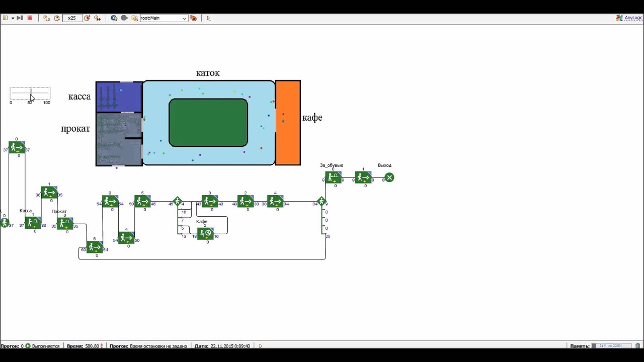Open the gray toolbar view icon
This screenshot has height=362, width=644.
124,18
